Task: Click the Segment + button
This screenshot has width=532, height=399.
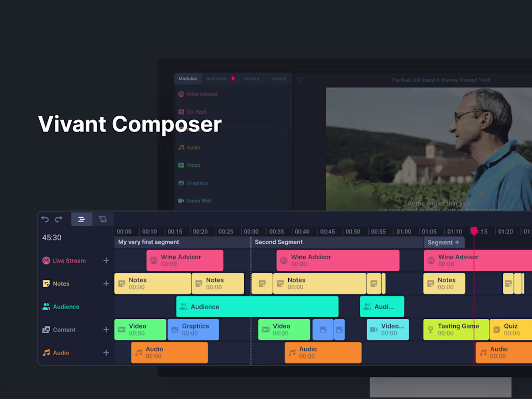Action: [x=444, y=242]
